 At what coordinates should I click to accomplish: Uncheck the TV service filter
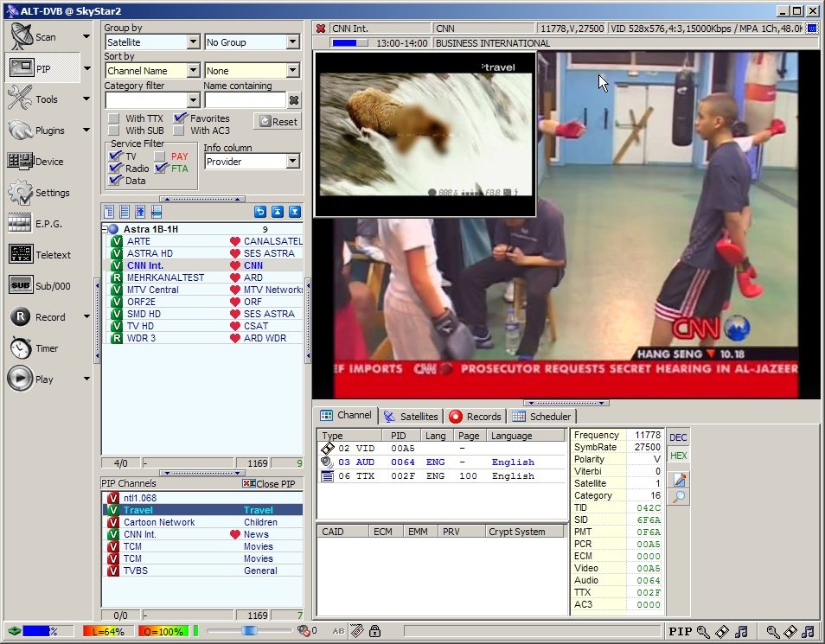coord(115,156)
